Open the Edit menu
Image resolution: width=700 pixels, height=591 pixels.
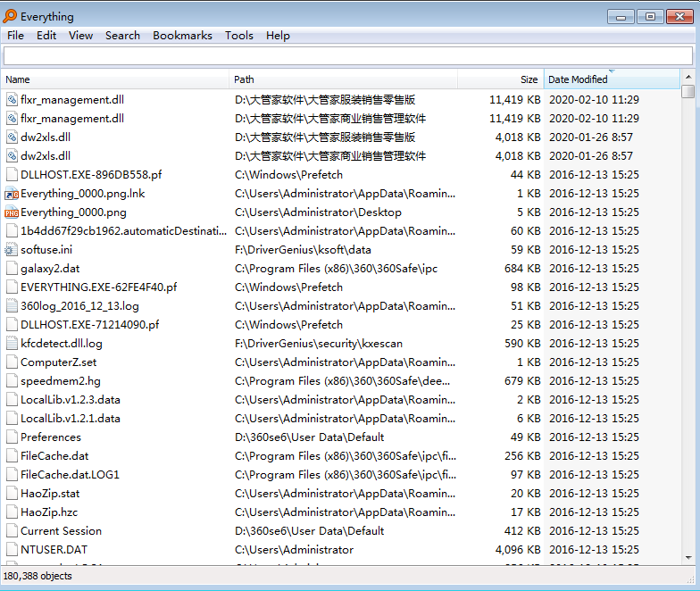click(x=46, y=36)
